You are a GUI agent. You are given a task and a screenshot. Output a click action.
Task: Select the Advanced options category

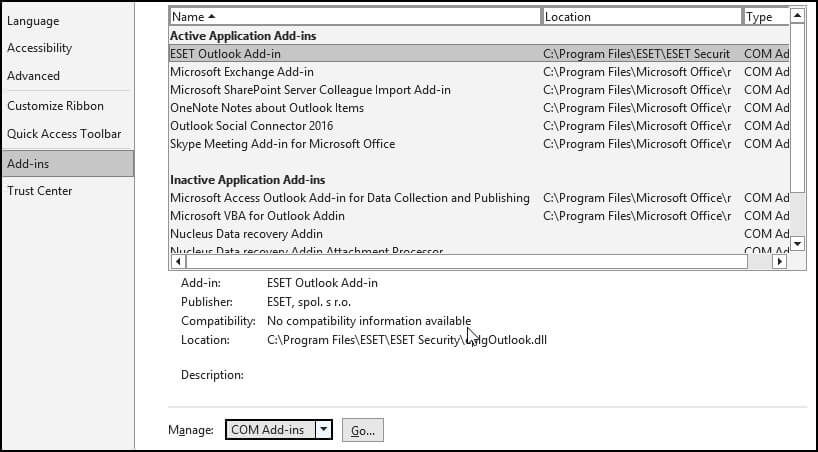[33, 76]
